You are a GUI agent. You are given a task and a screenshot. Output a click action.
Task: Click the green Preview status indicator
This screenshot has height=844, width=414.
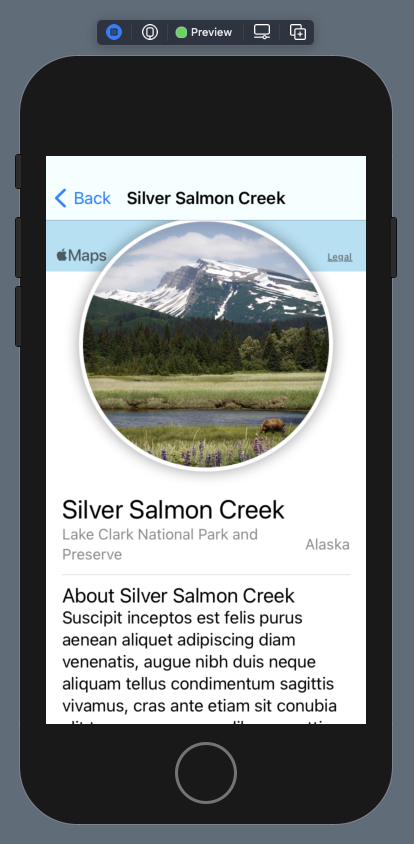point(181,32)
